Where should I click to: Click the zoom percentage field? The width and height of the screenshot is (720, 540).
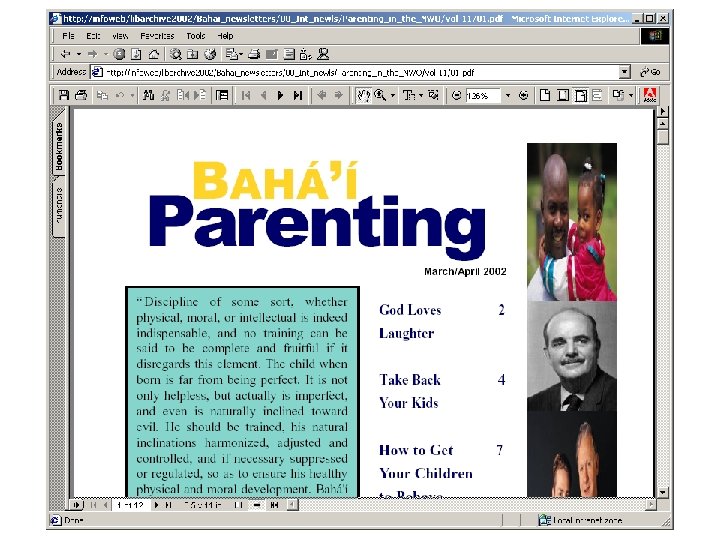coord(483,96)
